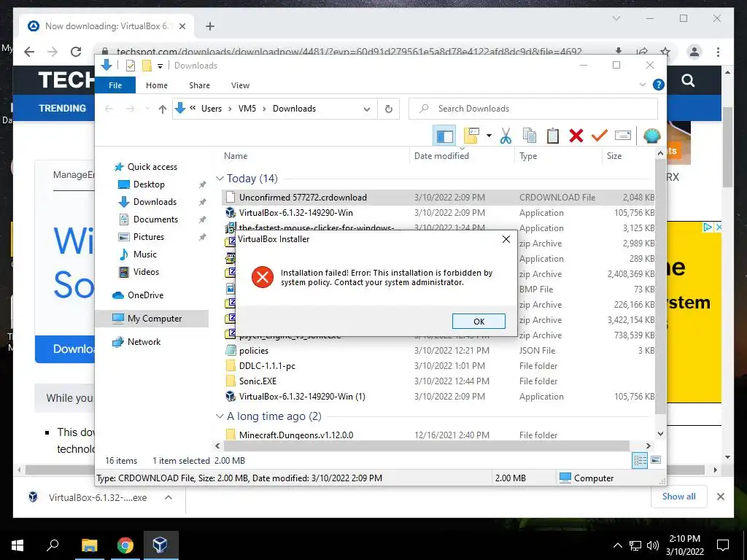
Task: Collapse the Today (14) group
Action: pos(220,179)
